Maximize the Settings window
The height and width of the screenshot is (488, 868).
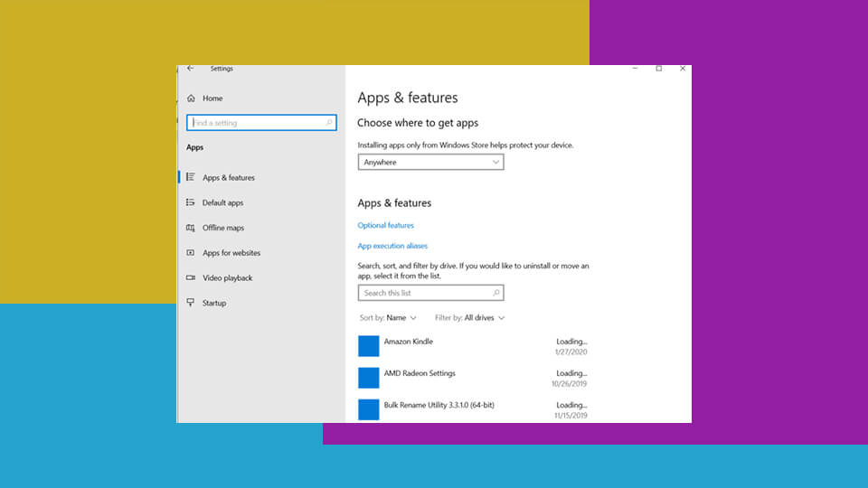click(659, 69)
